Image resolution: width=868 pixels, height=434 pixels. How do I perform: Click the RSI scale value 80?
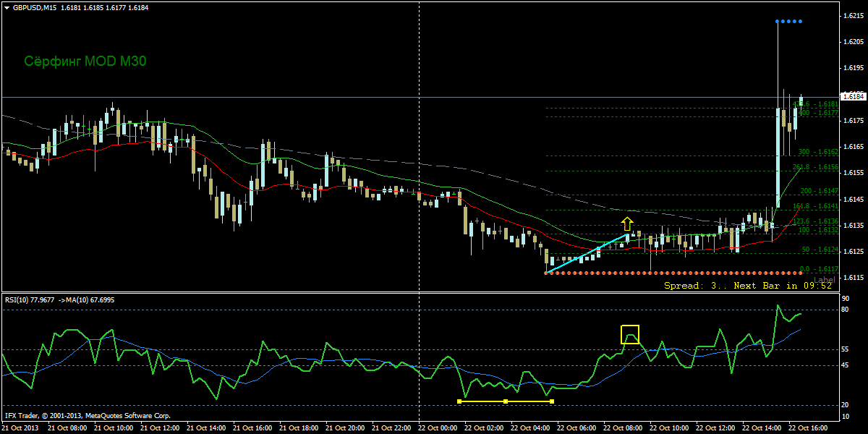[x=846, y=310]
